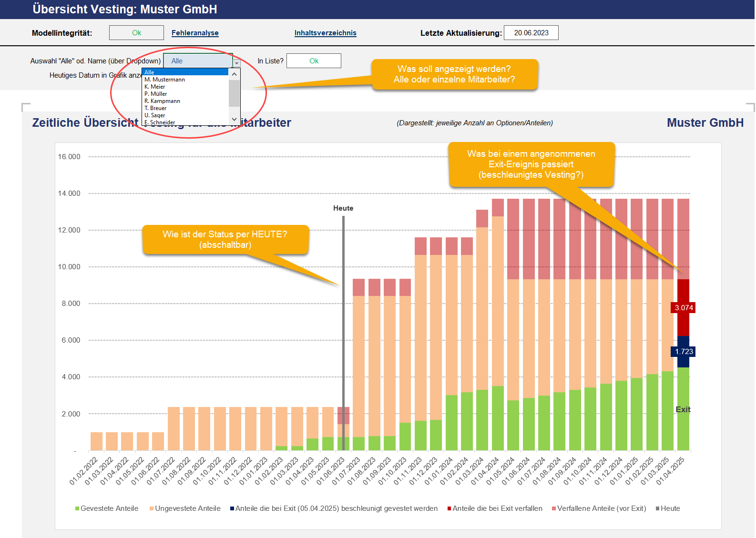Viewport: 756px width, 538px height.
Task: Click the list scrollbar up arrow
Action: 234,74
